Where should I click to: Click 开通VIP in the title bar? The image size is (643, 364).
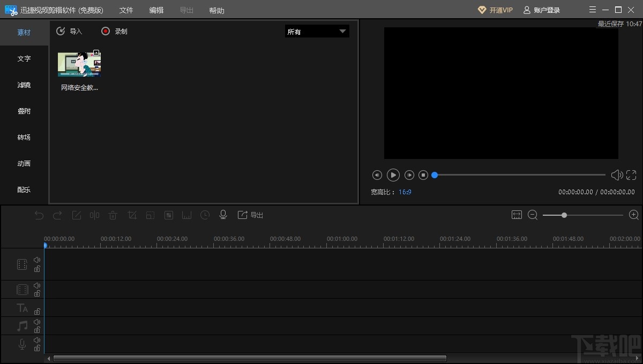click(495, 10)
